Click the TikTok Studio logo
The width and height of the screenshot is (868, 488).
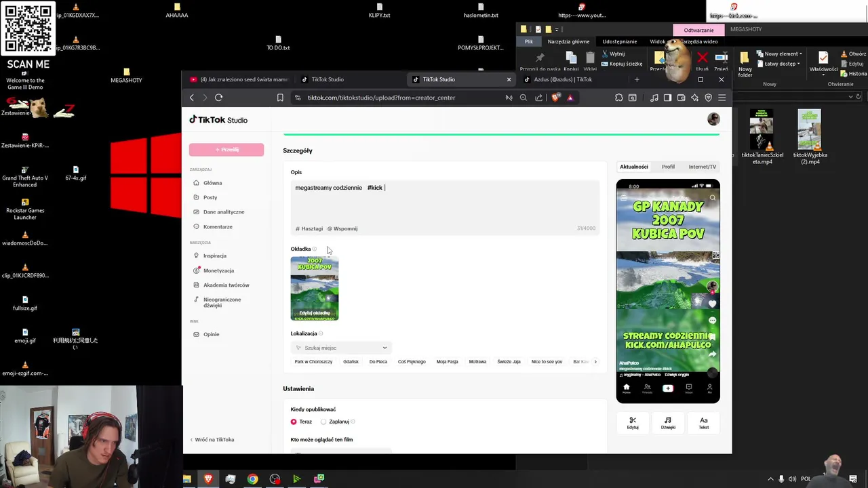pos(218,120)
